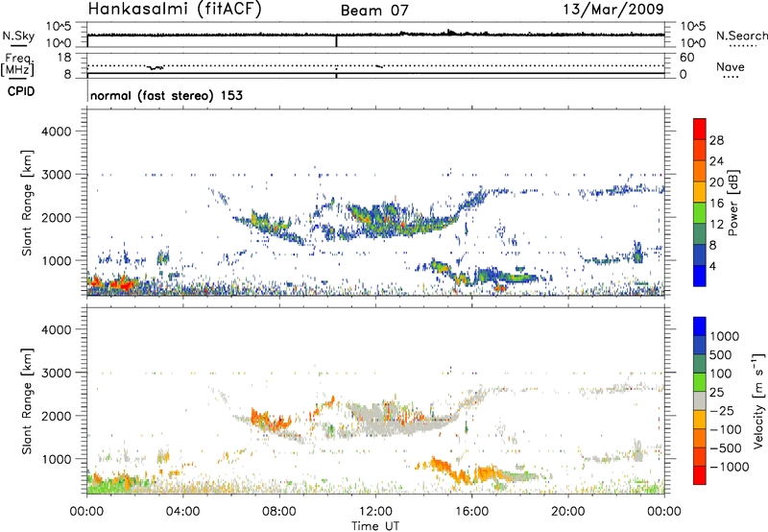768x532 pixels.
Task: Select the '−100' label on Velocity color bar
Action: click(x=726, y=429)
